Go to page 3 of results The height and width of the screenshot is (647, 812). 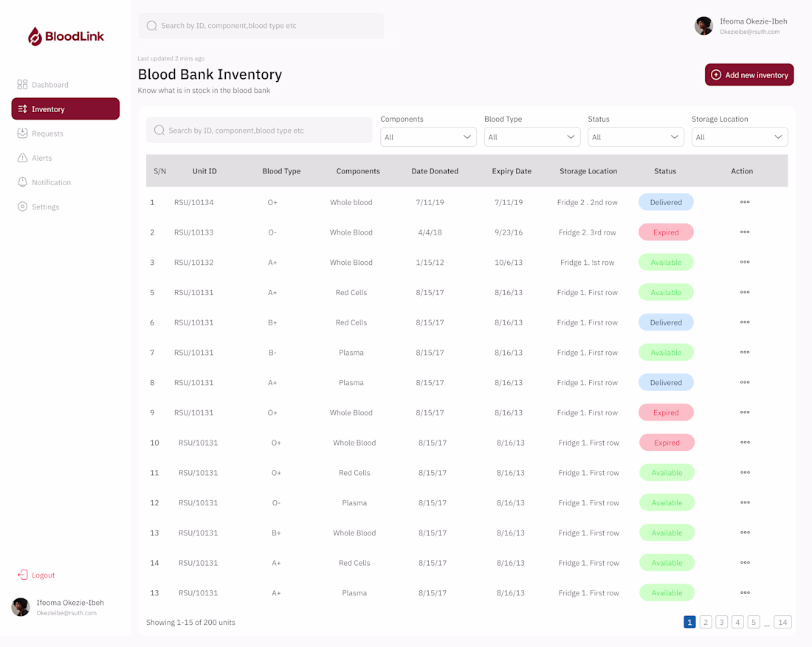click(721, 622)
